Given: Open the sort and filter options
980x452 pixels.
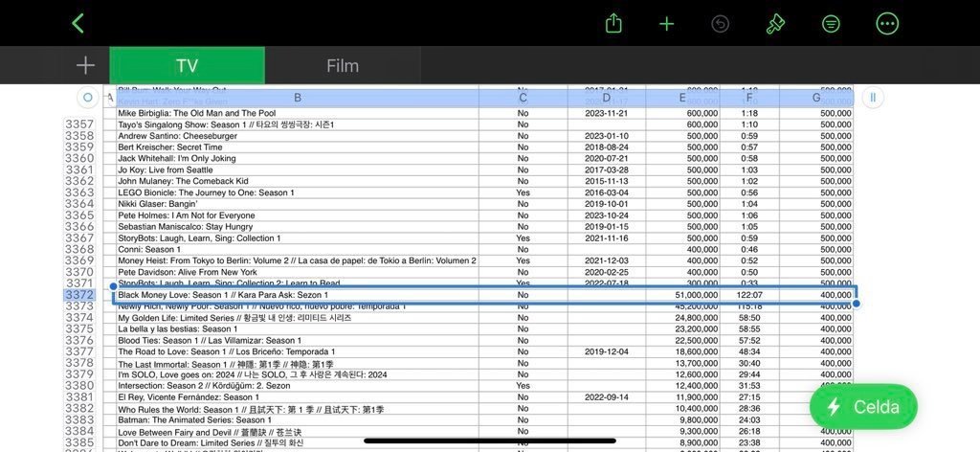Looking at the screenshot, I should click(832, 24).
